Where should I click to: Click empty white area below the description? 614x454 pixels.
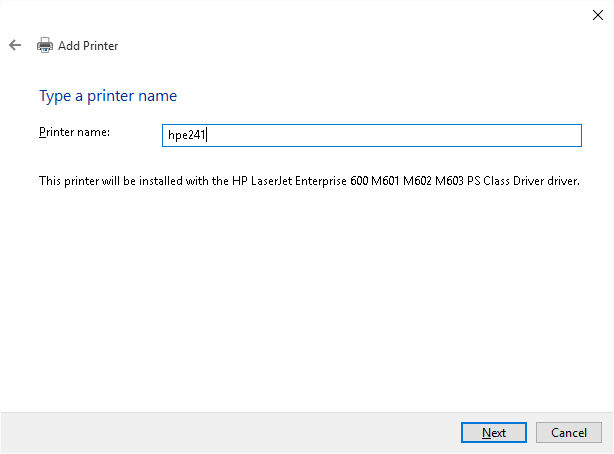pos(300,300)
